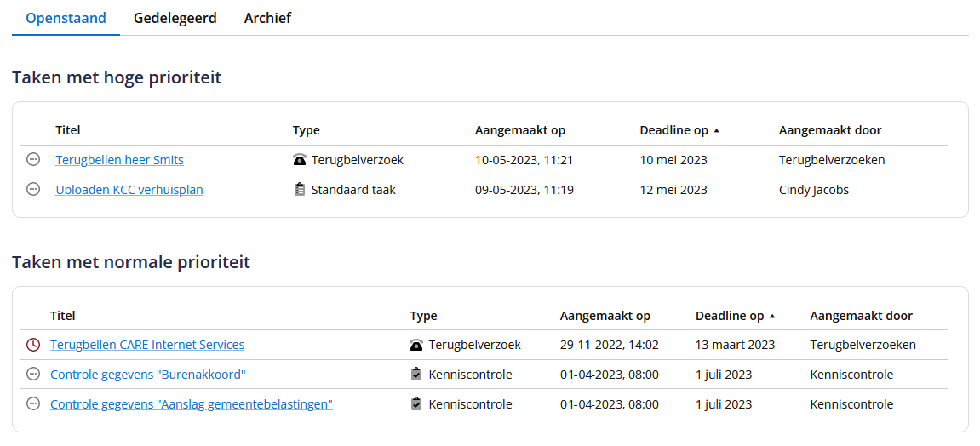Viewport: 980px width, 446px height.
Task: Click phone icon of Terugbellen heer Smits type
Action: (300, 160)
